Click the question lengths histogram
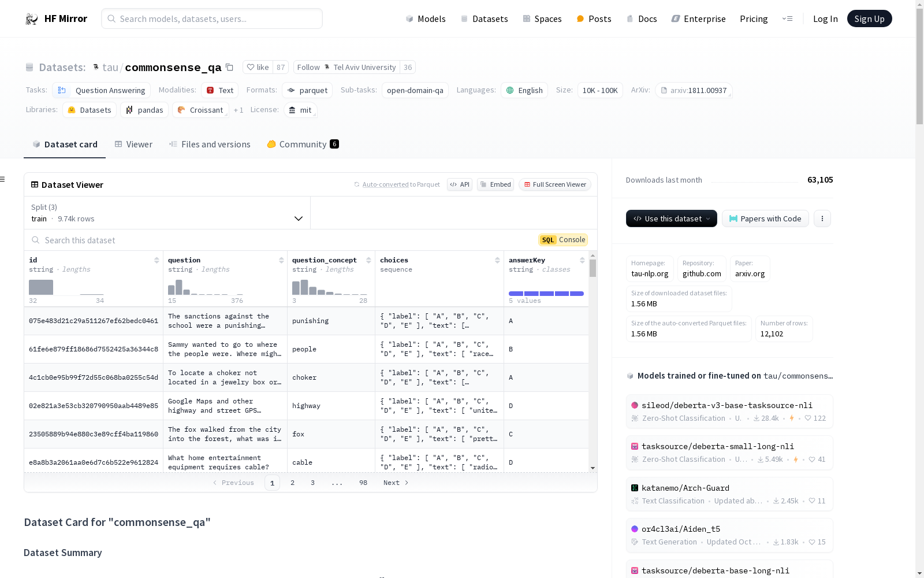Screen dimensions: 924x578 click(206, 287)
